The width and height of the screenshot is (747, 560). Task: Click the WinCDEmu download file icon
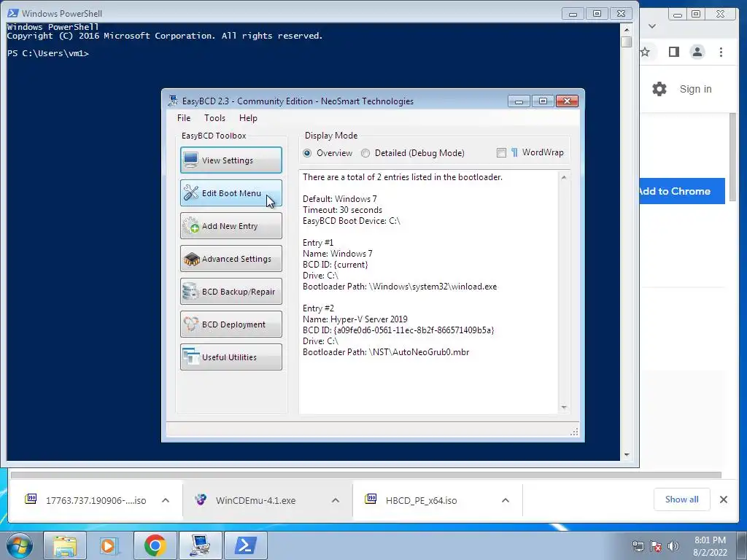[x=201, y=499]
